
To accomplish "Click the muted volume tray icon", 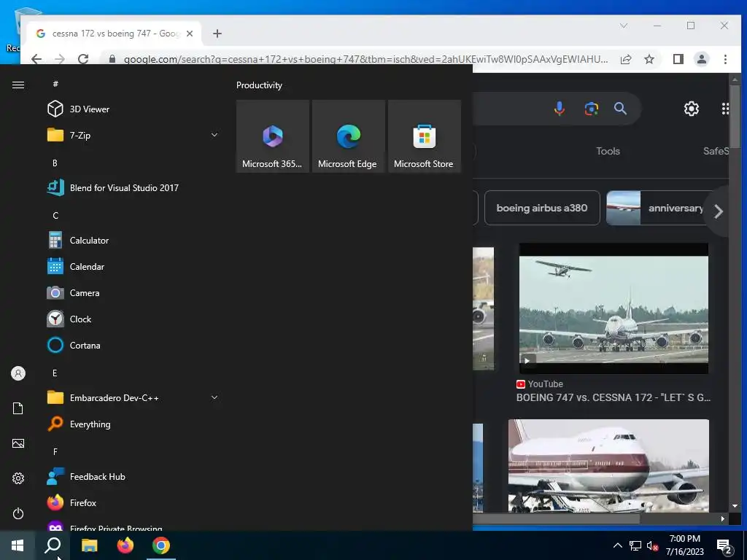I will click(x=653, y=545).
